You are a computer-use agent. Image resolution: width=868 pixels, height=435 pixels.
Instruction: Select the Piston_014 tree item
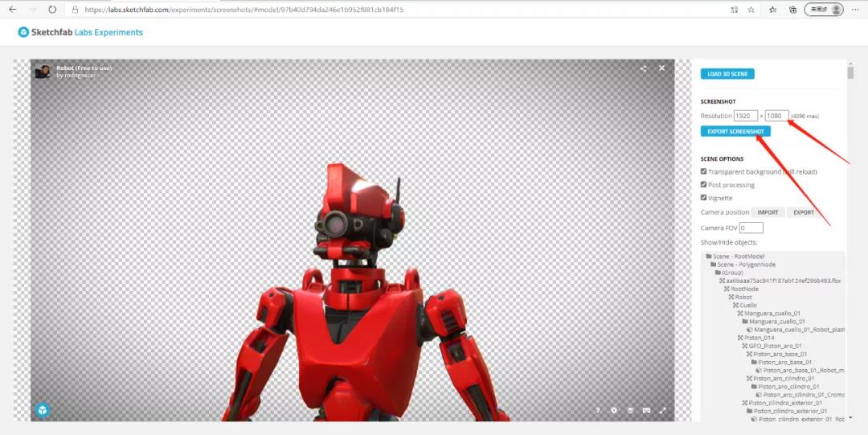(x=759, y=338)
